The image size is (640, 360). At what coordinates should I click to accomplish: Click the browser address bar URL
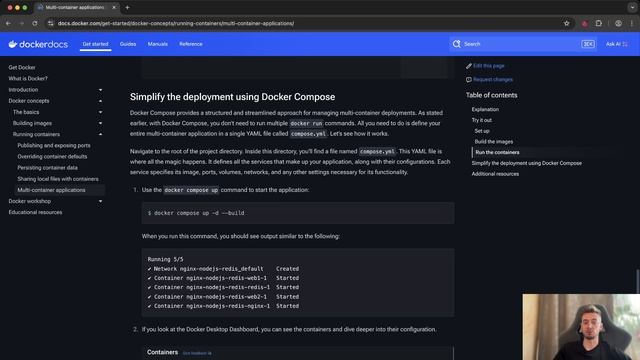(x=176, y=24)
